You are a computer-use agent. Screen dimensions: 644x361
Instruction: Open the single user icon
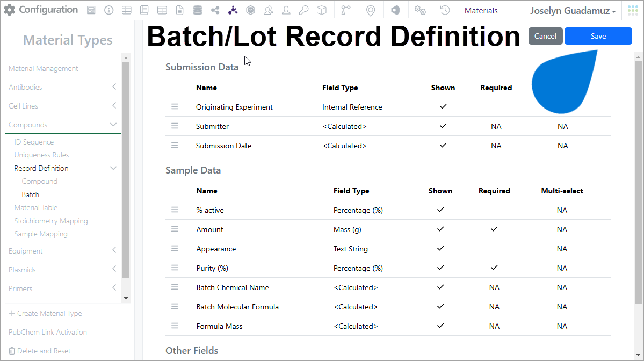tap(286, 11)
